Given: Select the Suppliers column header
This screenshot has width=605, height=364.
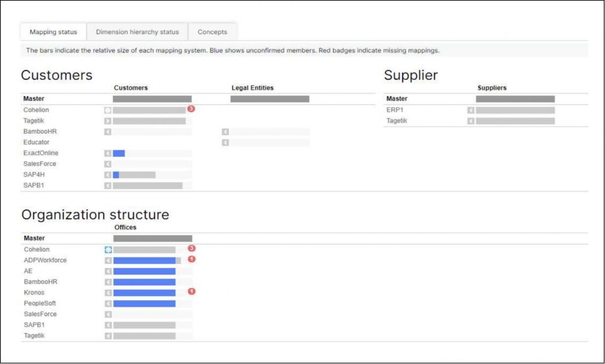Looking at the screenshot, I should (x=492, y=88).
